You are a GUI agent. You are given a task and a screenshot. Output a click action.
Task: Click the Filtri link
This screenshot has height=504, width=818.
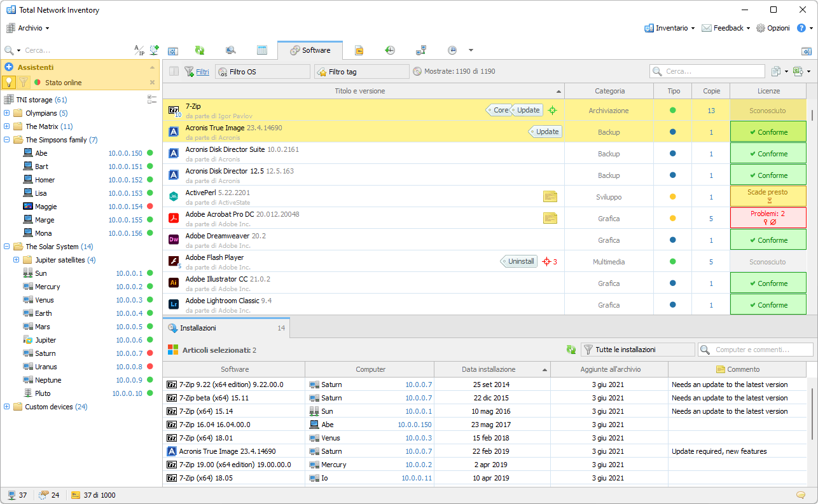pos(202,72)
